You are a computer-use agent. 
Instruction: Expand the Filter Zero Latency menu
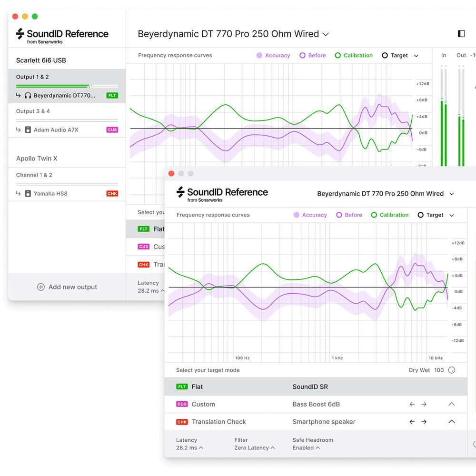point(254,448)
